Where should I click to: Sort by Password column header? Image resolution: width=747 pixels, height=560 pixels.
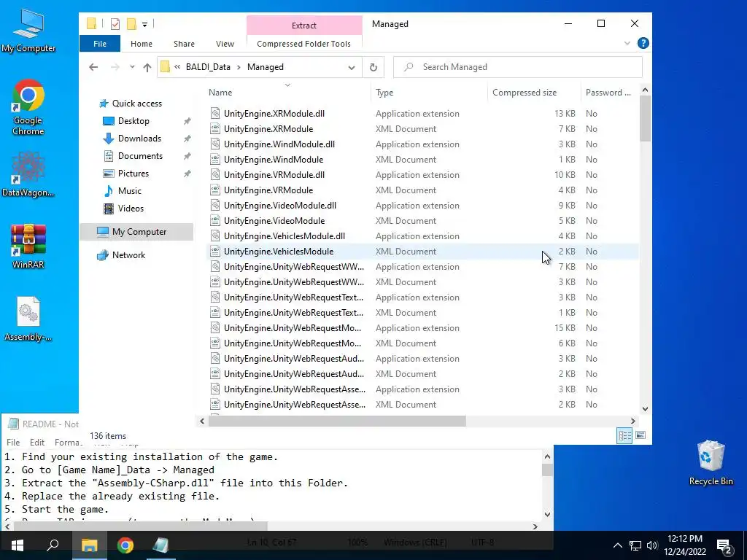(x=608, y=93)
